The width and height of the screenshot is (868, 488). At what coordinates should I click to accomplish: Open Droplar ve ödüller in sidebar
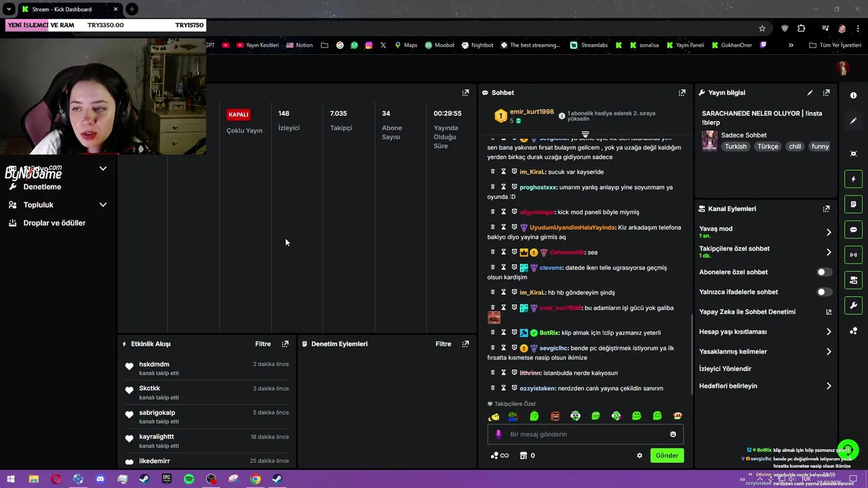pyautogui.click(x=54, y=223)
